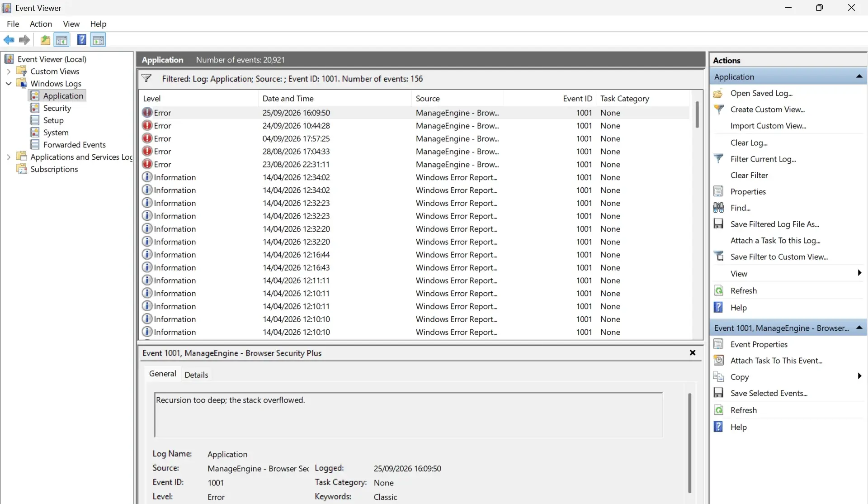Click the Filter Current Log funnel icon
The image size is (868, 504).
(718, 159)
